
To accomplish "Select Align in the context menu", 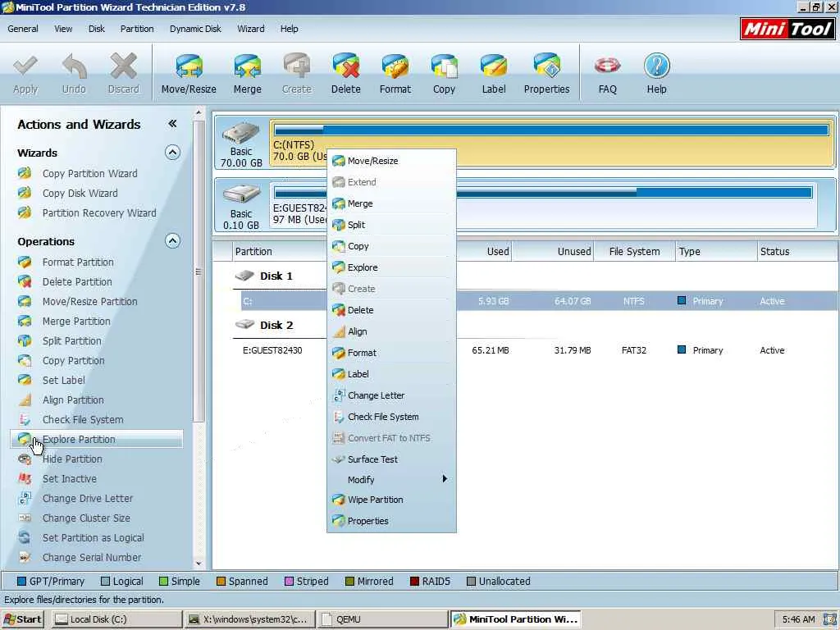I will click(391, 331).
